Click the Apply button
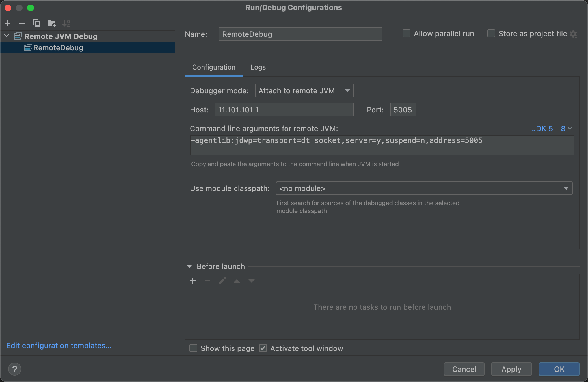 [511, 369]
